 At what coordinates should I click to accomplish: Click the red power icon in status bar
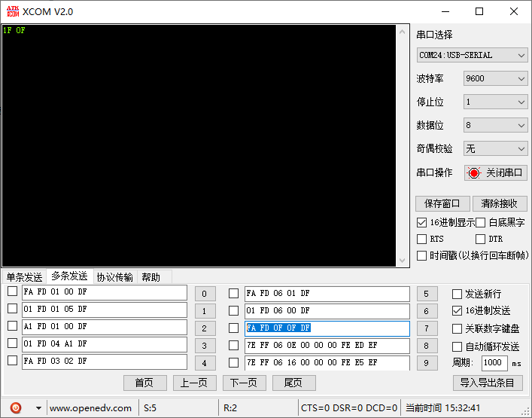point(16,407)
